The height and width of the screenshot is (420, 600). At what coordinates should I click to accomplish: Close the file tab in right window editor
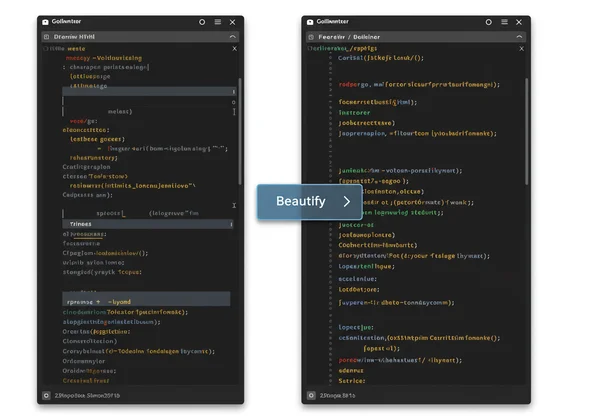[x=522, y=49]
